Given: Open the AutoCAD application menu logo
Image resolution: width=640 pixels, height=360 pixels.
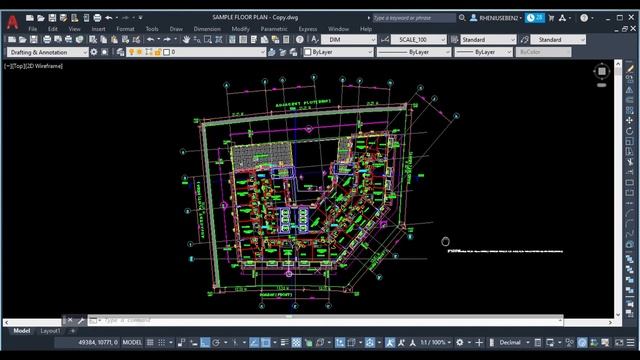Looking at the screenshot, I should 12,22.
